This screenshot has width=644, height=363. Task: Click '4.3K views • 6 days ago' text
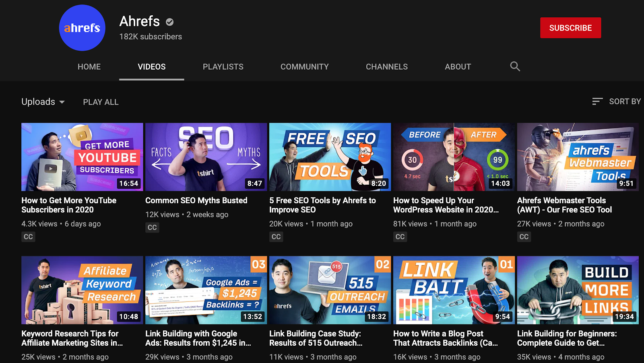click(x=61, y=224)
